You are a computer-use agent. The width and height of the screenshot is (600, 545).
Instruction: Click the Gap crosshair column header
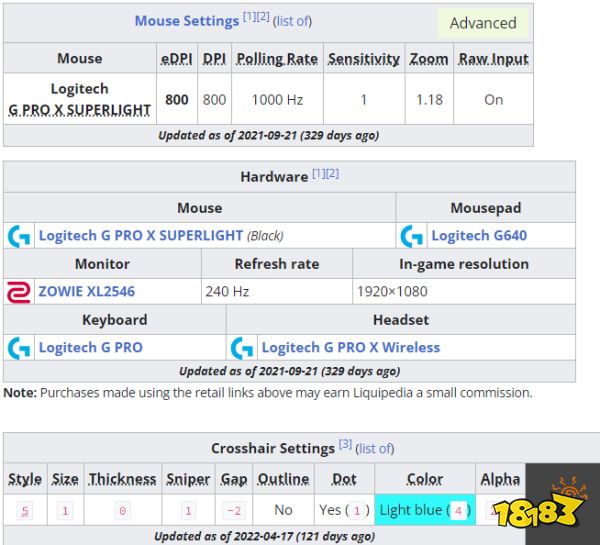point(234,479)
